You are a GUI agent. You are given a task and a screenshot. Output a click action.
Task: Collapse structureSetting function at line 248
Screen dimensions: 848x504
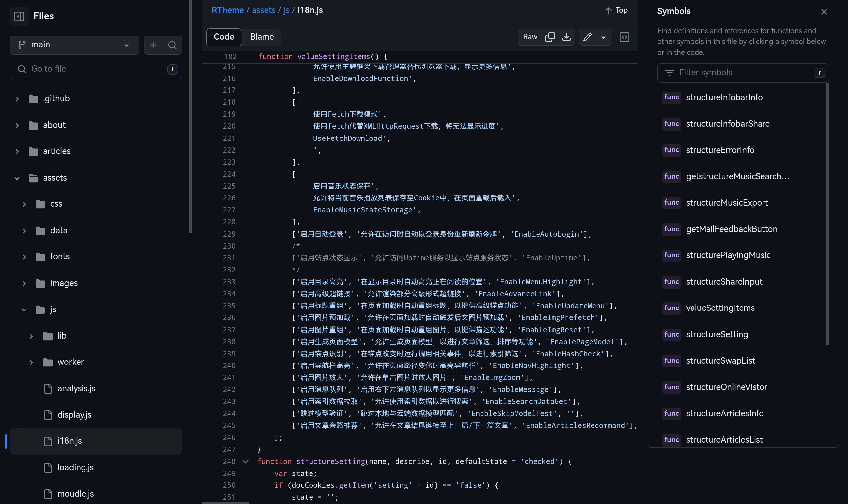(245, 461)
